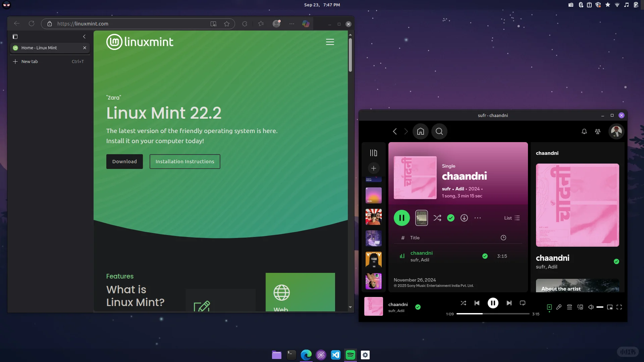Image resolution: width=644 pixels, height=362 pixels.
Task: Open the three-dot options for the single
Action: (x=478, y=218)
